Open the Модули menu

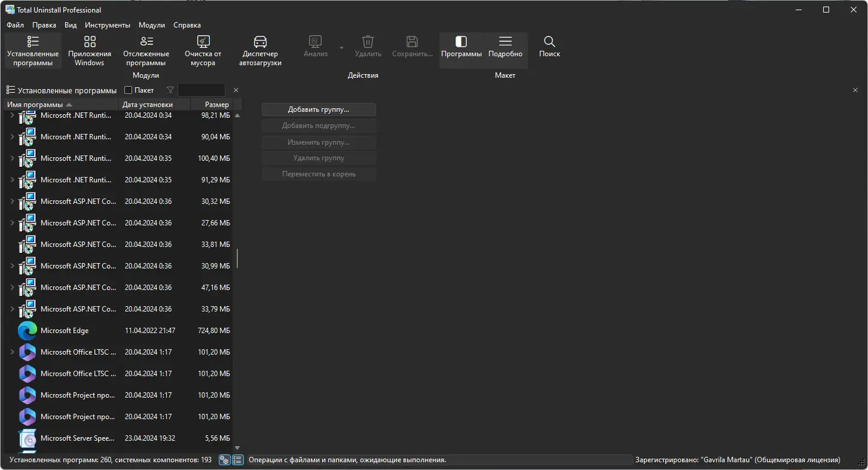click(x=151, y=25)
